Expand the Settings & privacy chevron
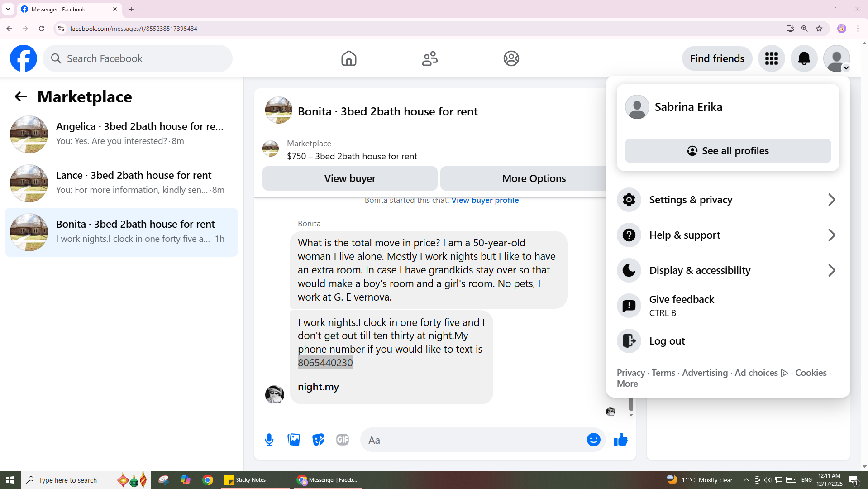This screenshot has height=489, width=868. tap(831, 200)
